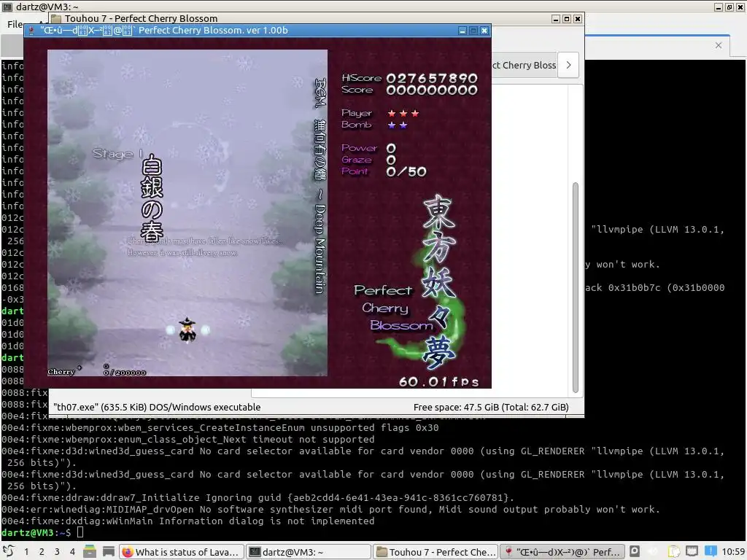
Task: Click the folder icon in the Touhou 7 file manager title bar
Action: 55,18
